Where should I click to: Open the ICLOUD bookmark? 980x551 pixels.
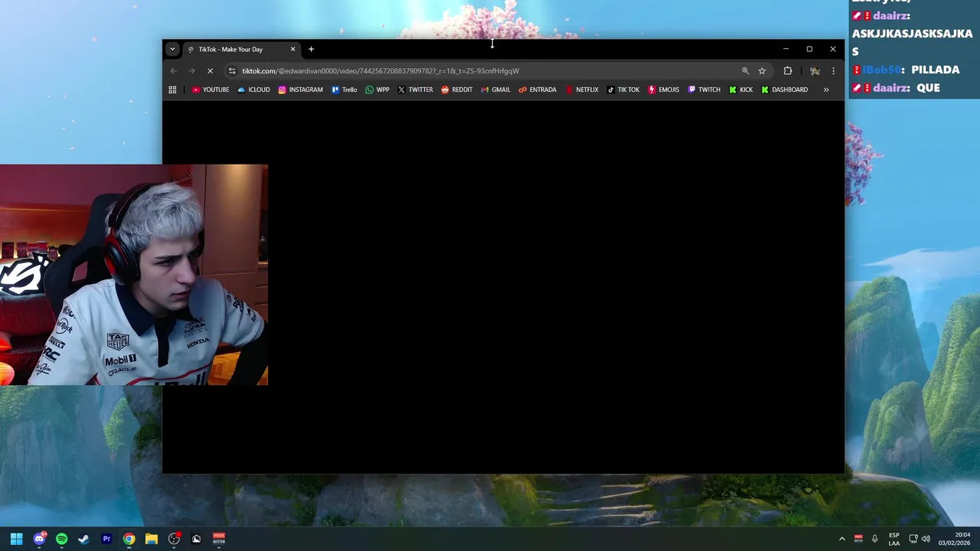tap(253, 90)
